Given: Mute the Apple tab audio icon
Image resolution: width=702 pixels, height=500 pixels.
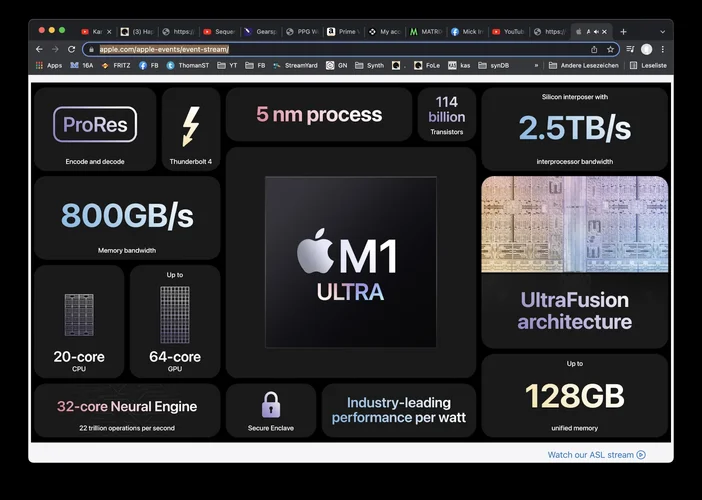Looking at the screenshot, I should tap(596, 32).
